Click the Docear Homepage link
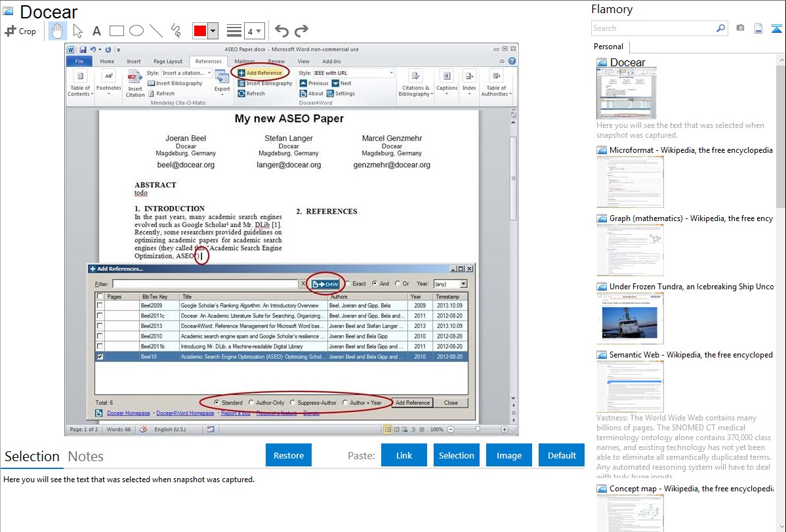This screenshot has height=532, width=786. click(129, 413)
